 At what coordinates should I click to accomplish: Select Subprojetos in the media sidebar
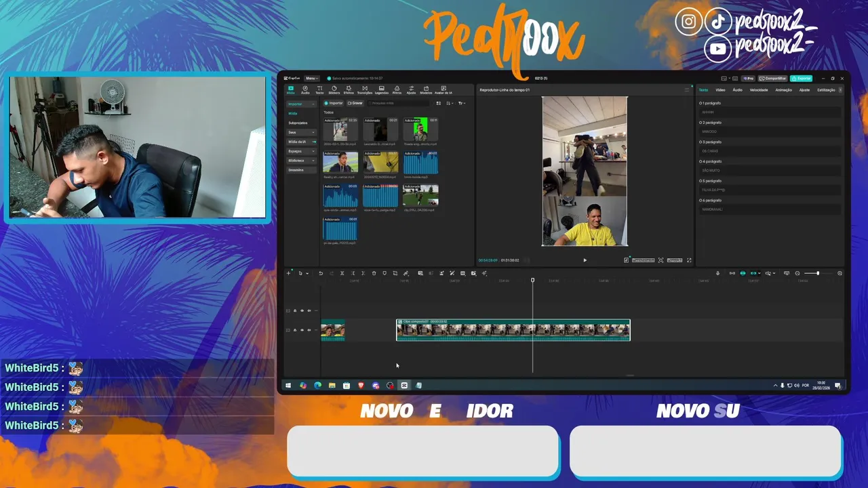(298, 123)
